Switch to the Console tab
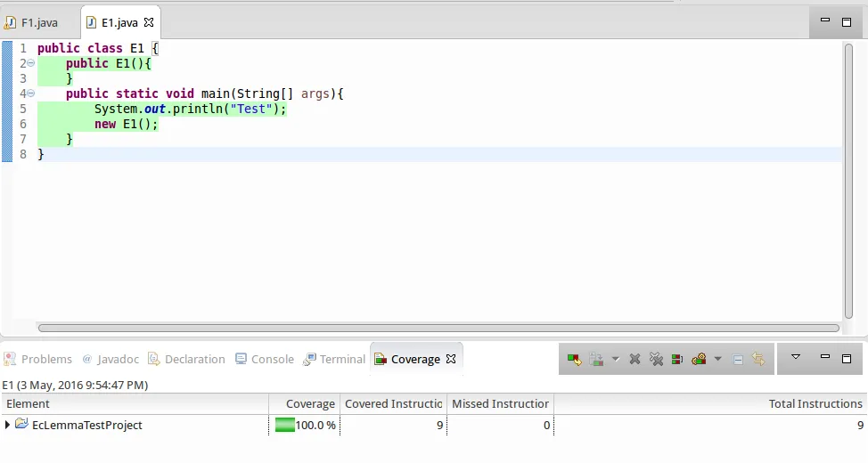The width and height of the screenshot is (868, 463). point(265,360)
